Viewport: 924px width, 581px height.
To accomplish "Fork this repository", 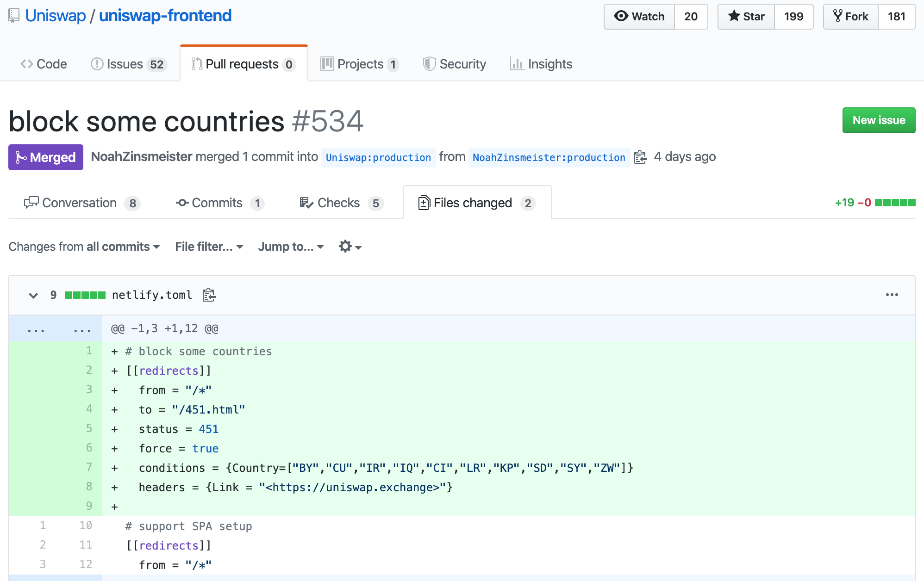I will point(851,17).
